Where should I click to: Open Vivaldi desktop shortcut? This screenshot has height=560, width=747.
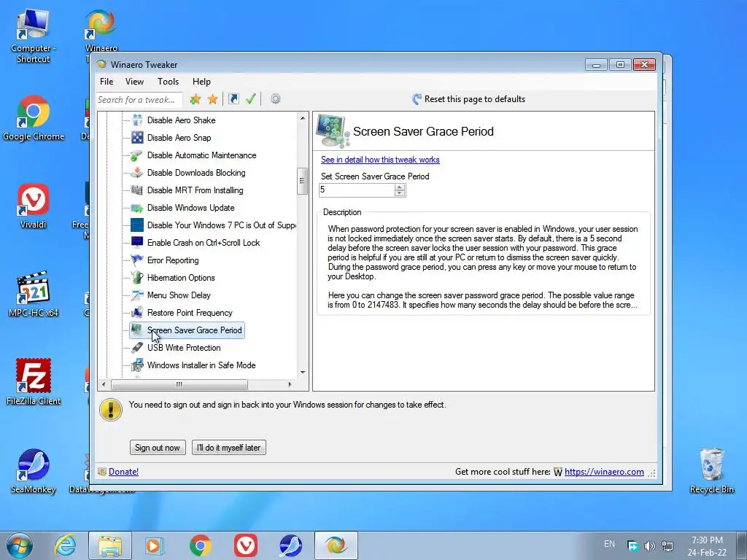click(34, 206)
